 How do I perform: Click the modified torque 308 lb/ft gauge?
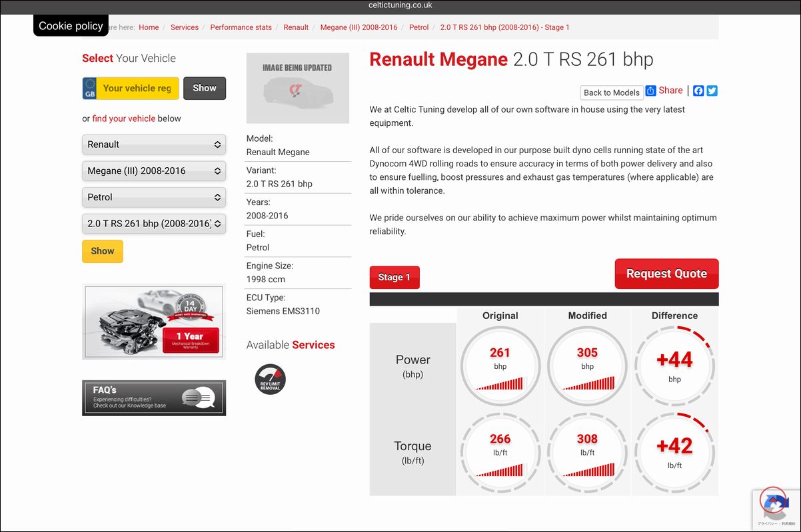tap(587, 453)
